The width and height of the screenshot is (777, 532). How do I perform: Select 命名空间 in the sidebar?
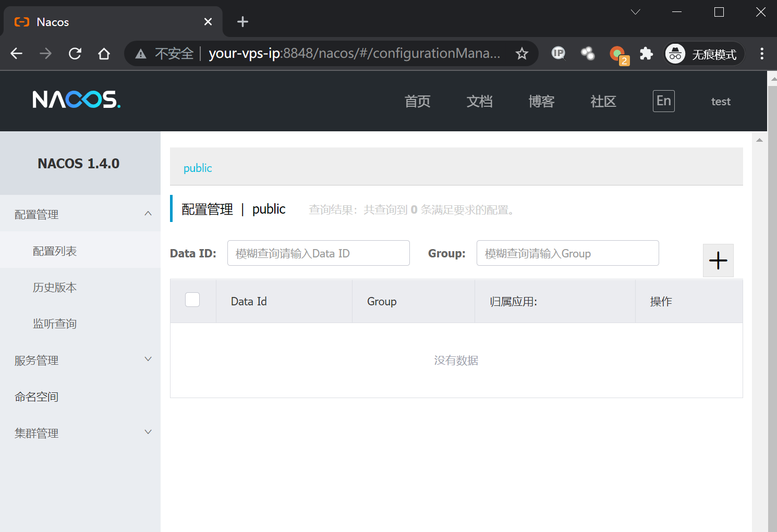tap(37, 397)
